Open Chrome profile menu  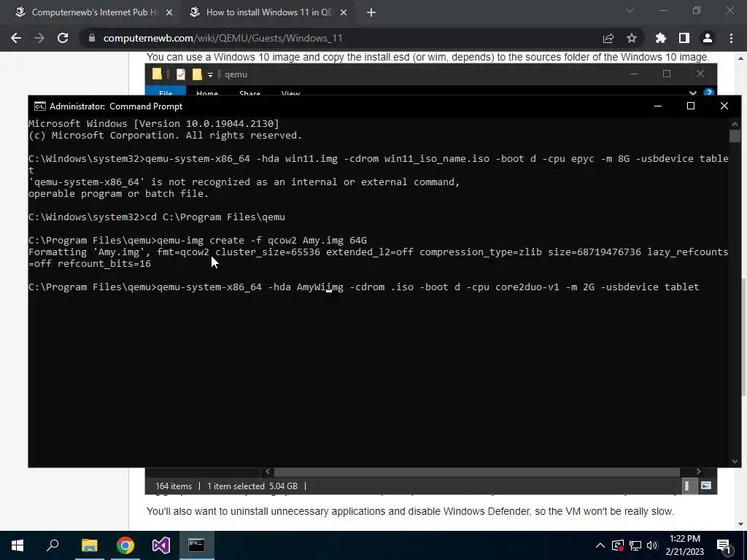click(708, 38)
